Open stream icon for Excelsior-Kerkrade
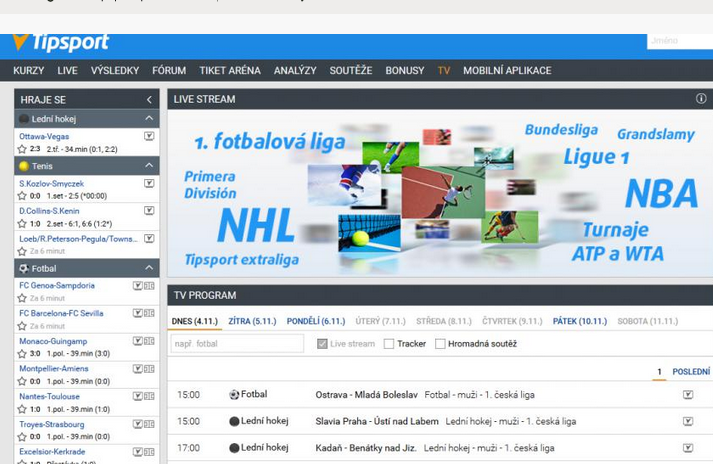This screenshot has height=464, width=713. pos(137,452)
